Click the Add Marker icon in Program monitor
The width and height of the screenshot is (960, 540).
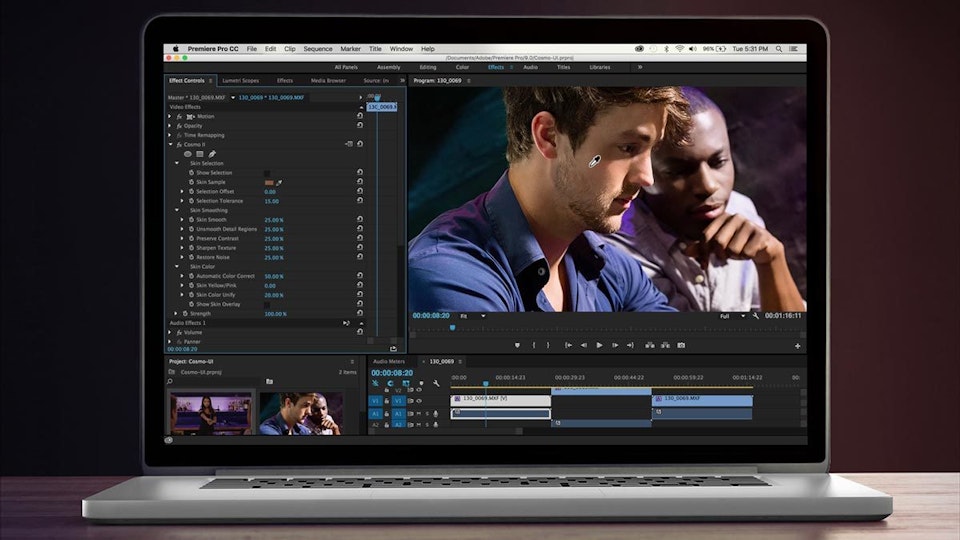pyautogui.click(x=517, y=345)
